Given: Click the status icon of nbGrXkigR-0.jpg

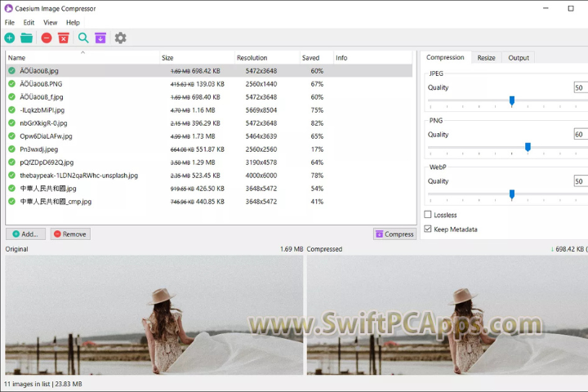Looking at the screenshot, I should pos(12,122).
